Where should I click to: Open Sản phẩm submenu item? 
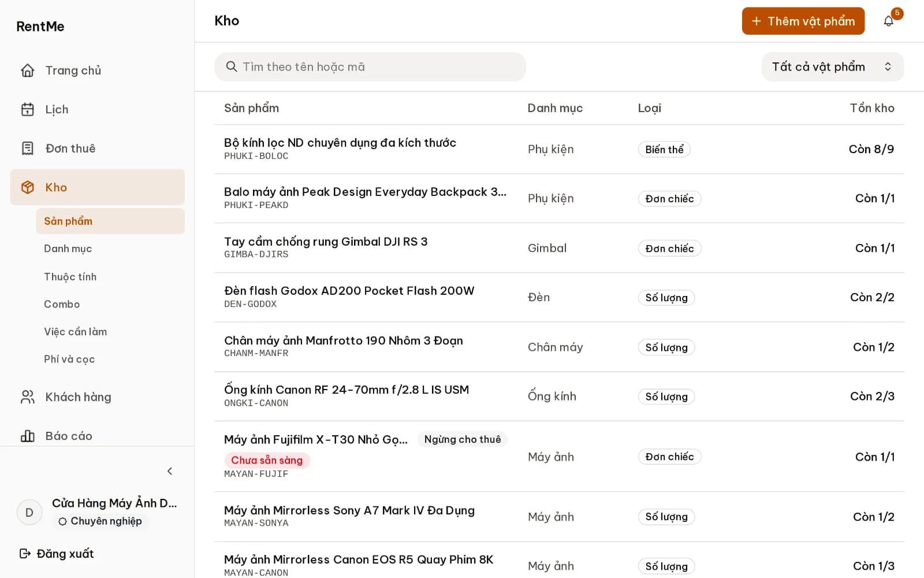click(x=110, y=221)
